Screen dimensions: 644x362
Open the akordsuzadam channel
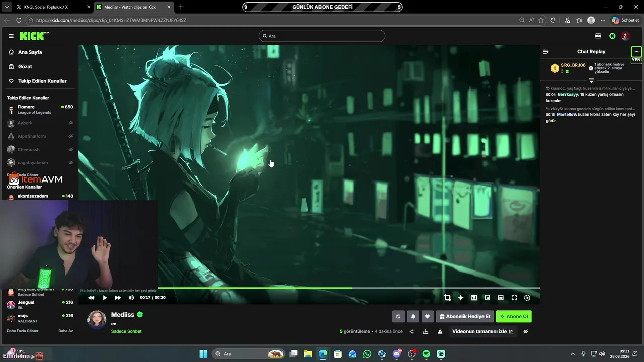coord(39,196)
